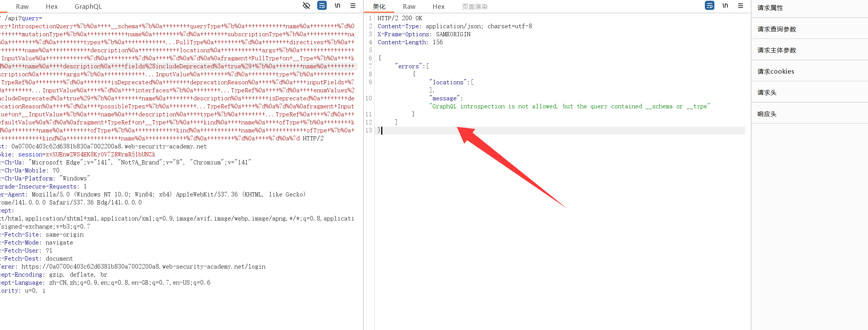This screenshot has height=330, width=868.
Task: Open the request panel hamburger menu
Action: [x=353, y=6]
